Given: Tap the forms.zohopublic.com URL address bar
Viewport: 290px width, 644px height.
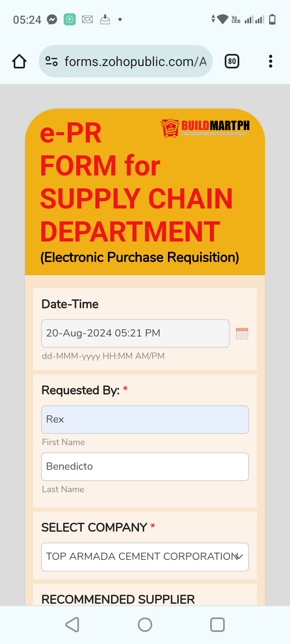Looking at the screenshot, I should [x=135, y=62].
